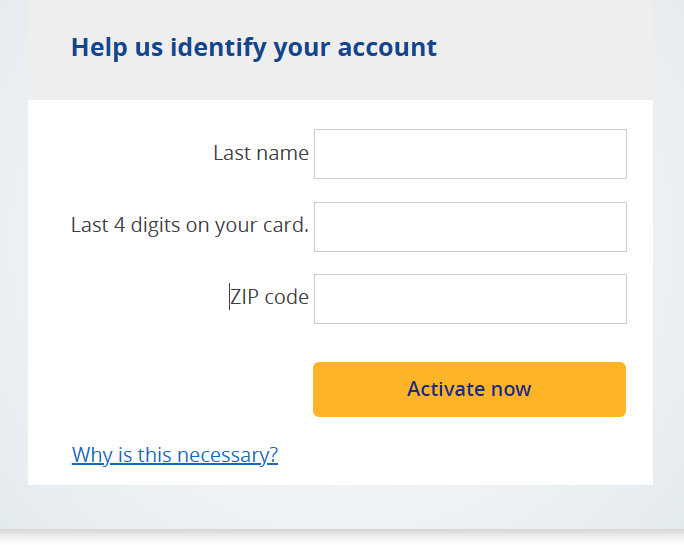
Task: Place cursor in the empty Last name box
Action: pyautogui.click(x=470, y=154)
